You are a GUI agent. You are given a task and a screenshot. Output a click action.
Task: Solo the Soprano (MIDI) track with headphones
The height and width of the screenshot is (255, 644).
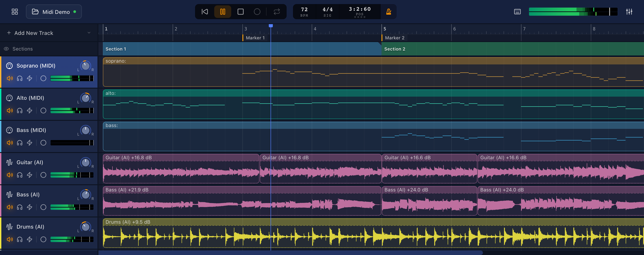[x=19, y=79]
